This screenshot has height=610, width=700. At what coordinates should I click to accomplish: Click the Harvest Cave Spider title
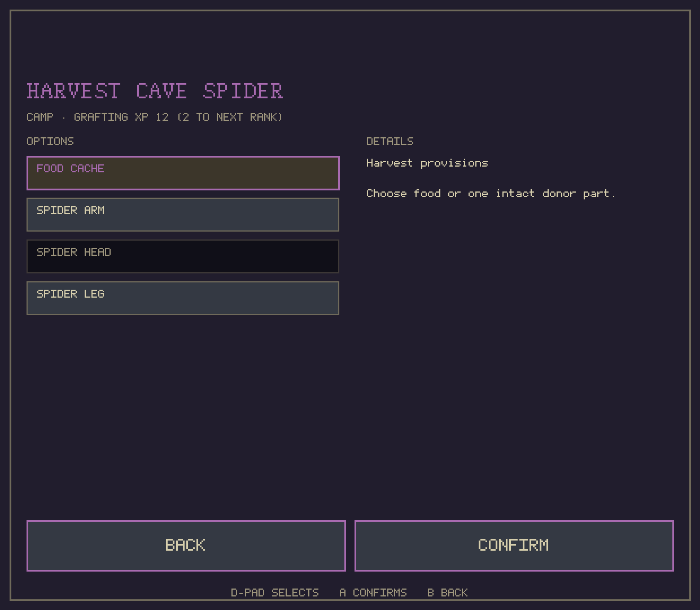point(155,91)
